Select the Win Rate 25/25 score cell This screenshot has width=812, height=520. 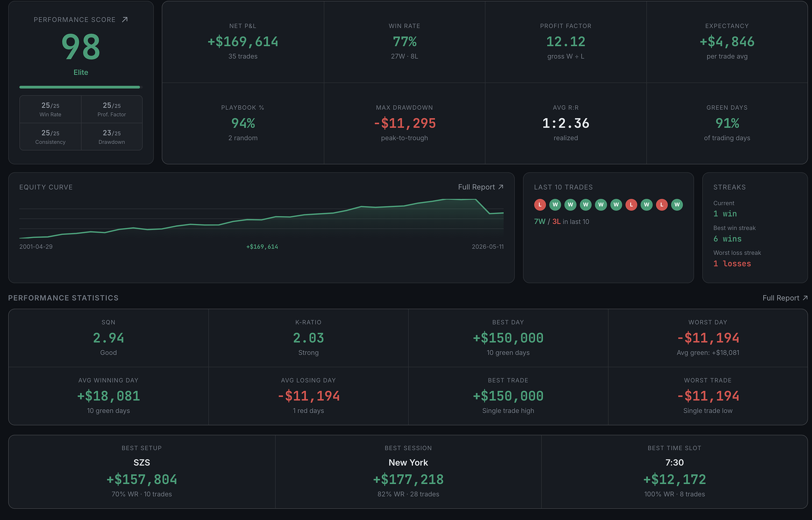click(50, 109)
